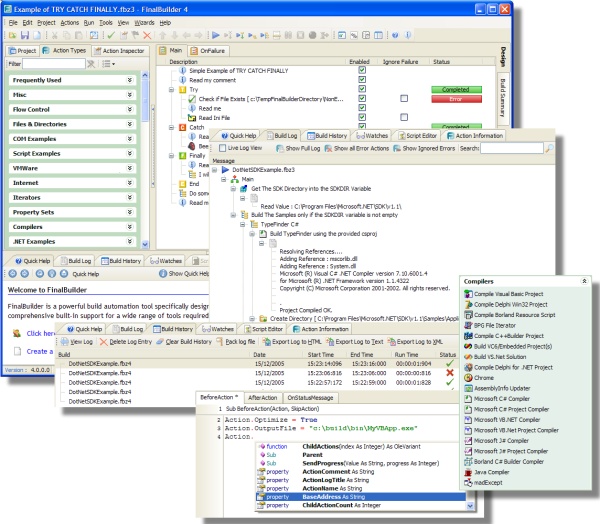Viewport: 600px width, 524px height.
Task: Collapse the Try node in action tree
Action: 171,90
